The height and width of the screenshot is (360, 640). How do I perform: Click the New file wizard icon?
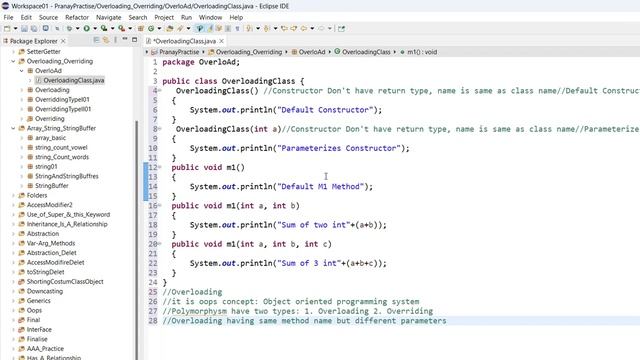click(x=7, y=29)
